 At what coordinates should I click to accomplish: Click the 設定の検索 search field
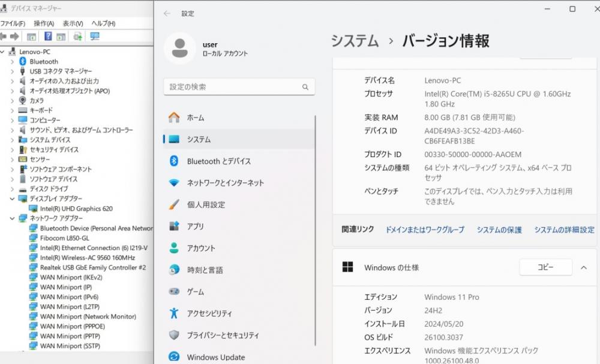(x=239, y=87)
